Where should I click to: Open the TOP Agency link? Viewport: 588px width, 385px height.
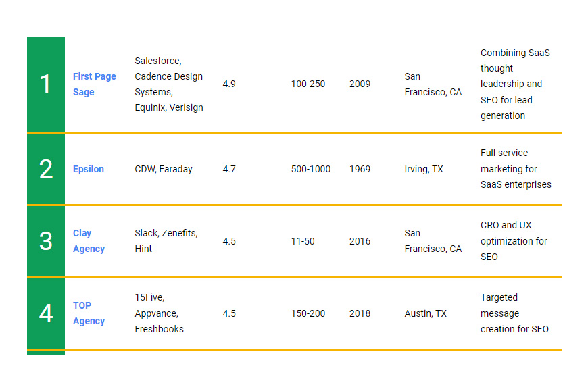(89, 313)
